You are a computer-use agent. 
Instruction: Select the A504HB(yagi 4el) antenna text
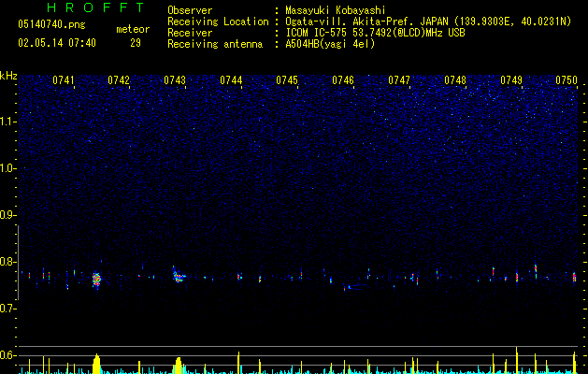tap(330, 44)
